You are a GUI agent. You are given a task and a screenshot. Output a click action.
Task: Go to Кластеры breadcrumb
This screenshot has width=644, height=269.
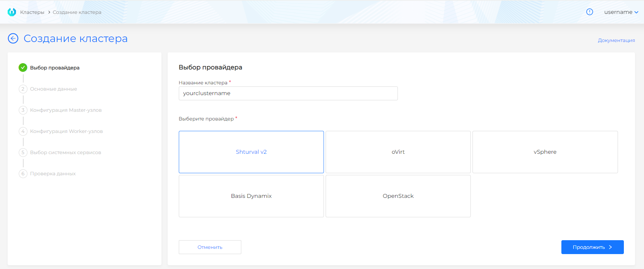coord(32,12)
